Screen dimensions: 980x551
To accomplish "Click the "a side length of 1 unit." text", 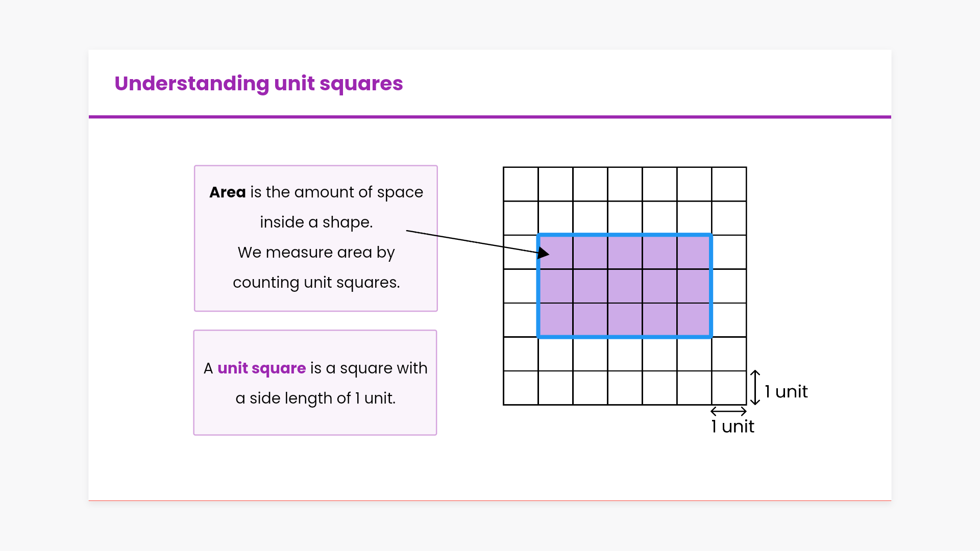I will 315,398.
